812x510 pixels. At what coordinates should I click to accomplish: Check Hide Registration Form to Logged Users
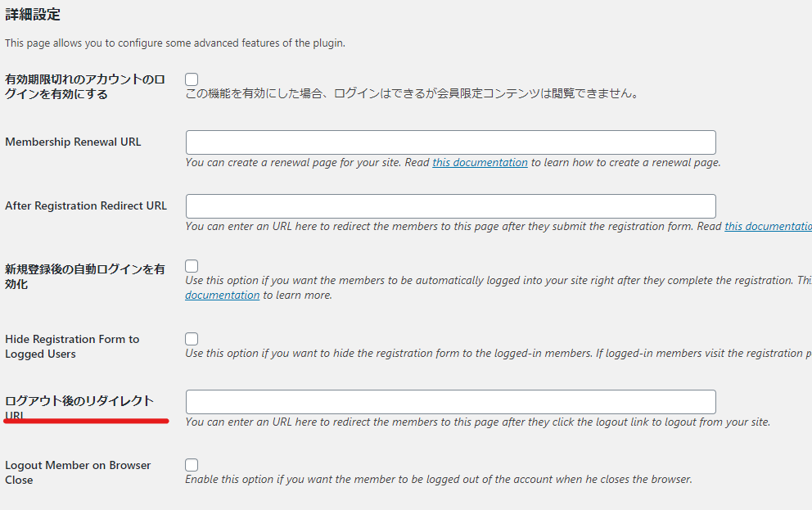pyautogui.click(x=192, y=339)
